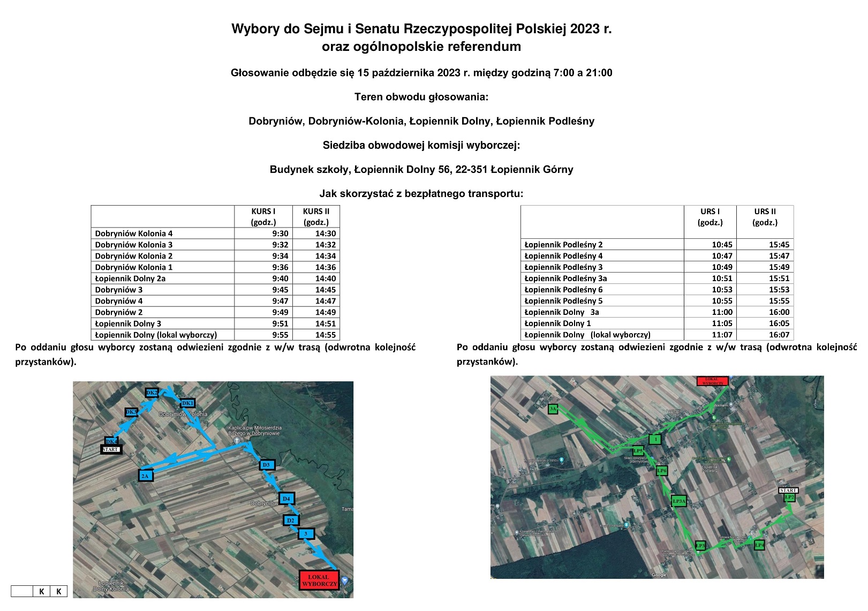Click the 'KURS II (godz.)' column header
Image resolution: width=868 pixels, height=611 pixels.
click(x=316, y=217)
